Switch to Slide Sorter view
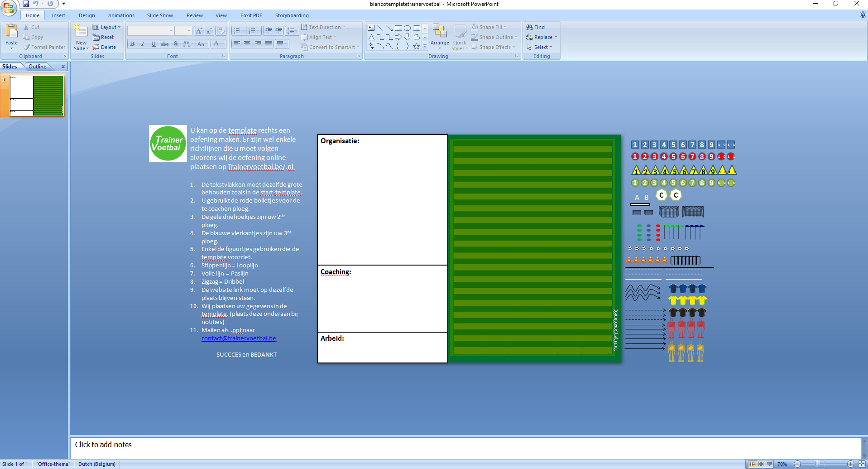 761,464
